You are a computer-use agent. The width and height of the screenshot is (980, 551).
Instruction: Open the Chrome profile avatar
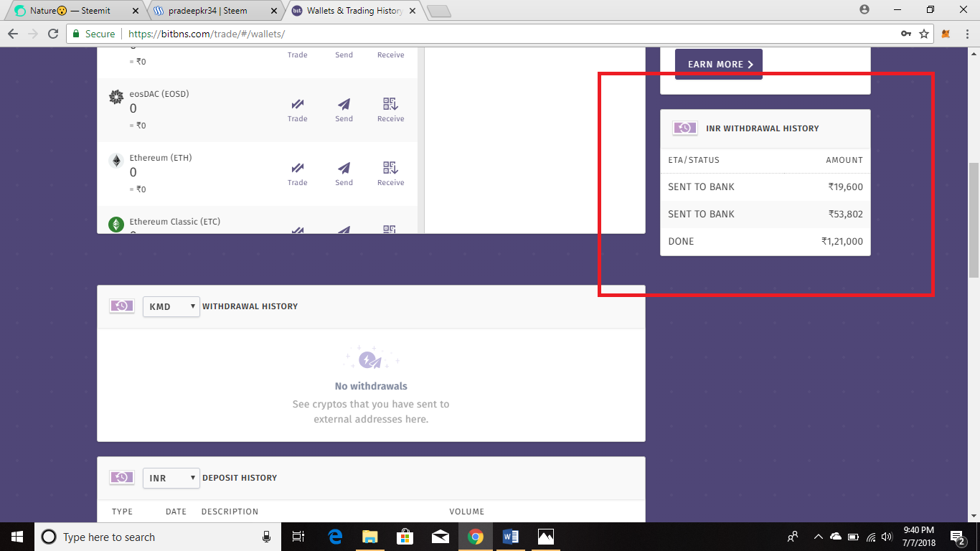point(864,10)
